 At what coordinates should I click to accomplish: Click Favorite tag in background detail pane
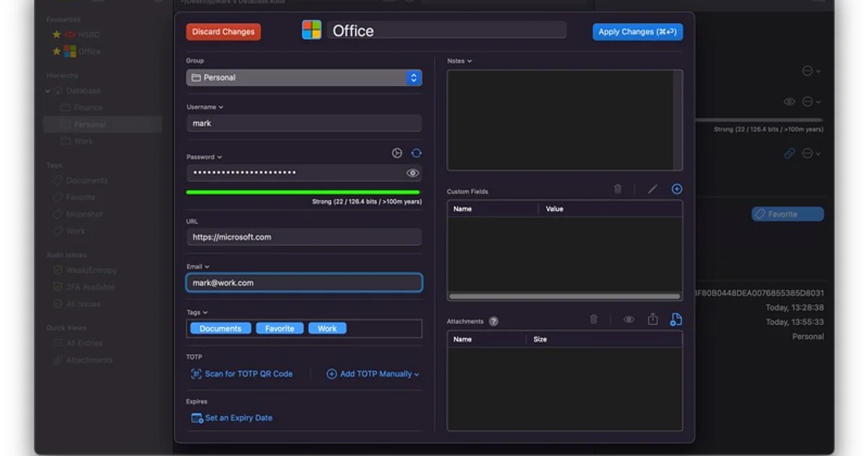[x=787, y=214]
